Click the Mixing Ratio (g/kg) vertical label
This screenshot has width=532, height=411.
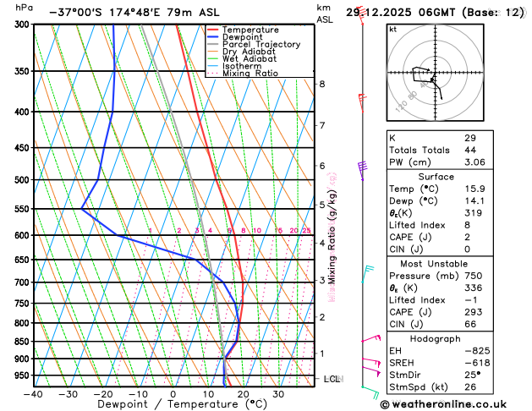pos(332,237)
